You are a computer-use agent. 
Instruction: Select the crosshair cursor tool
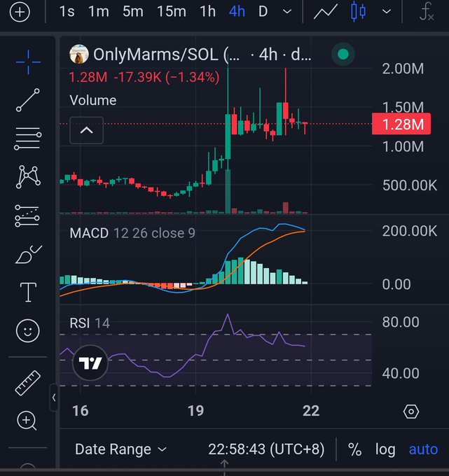coord(28,62)
